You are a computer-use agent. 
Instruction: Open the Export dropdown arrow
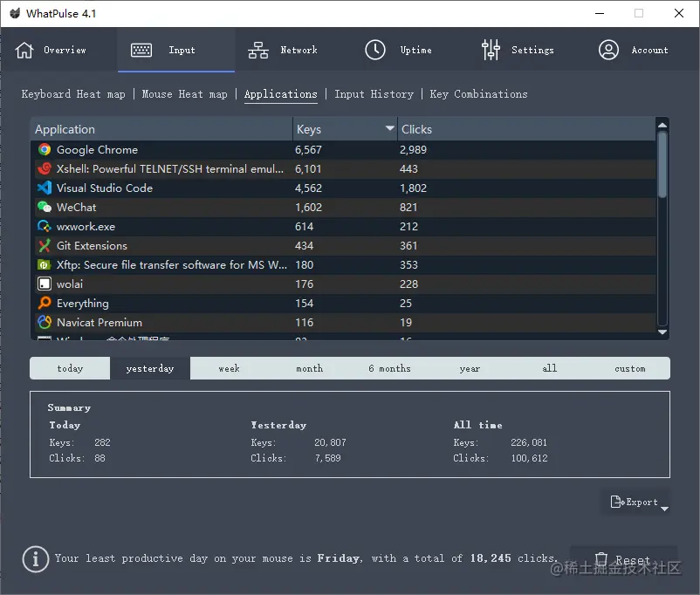[x=664, y=509]
